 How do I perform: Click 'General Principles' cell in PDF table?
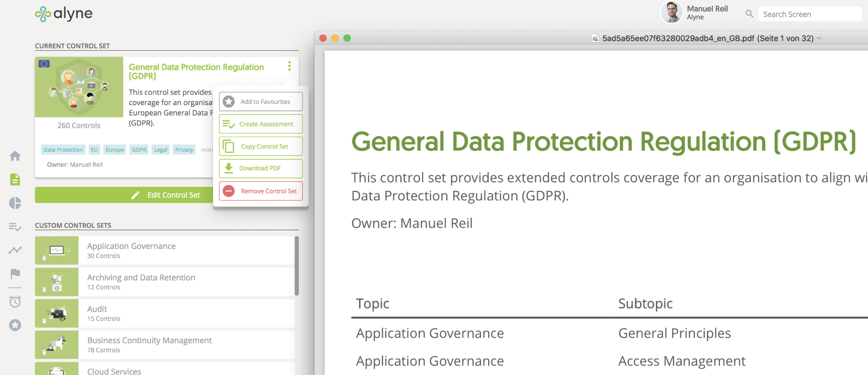click(674, 333)
